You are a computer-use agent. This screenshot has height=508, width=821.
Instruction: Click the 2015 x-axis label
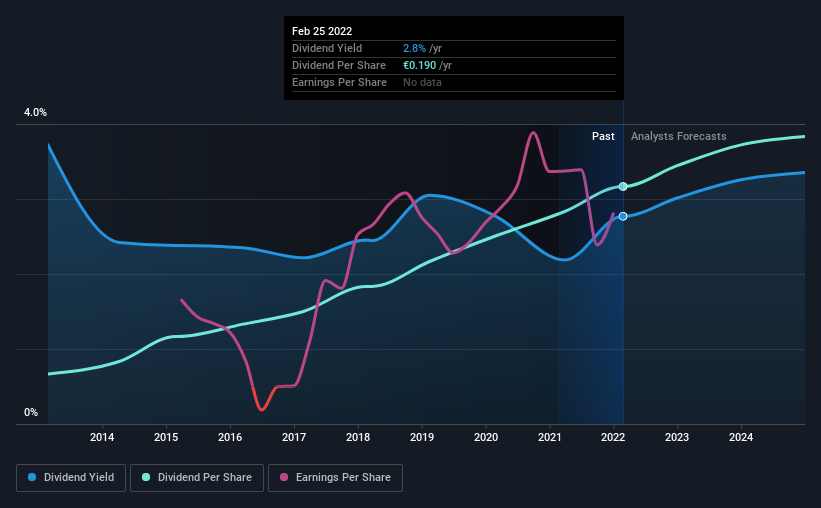(166, 437)
